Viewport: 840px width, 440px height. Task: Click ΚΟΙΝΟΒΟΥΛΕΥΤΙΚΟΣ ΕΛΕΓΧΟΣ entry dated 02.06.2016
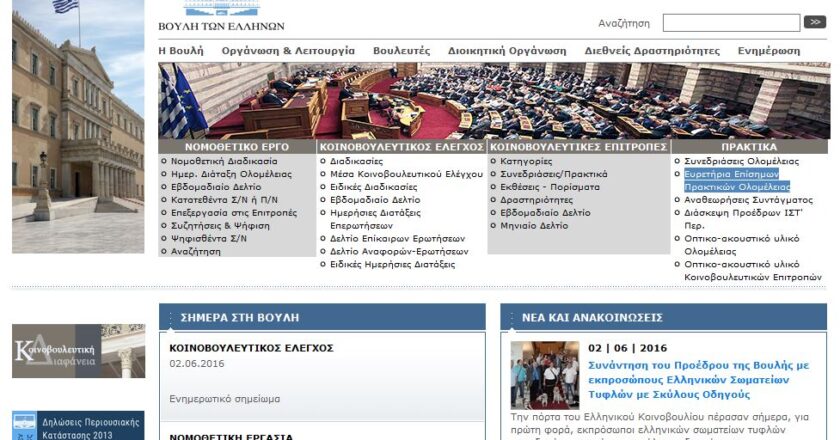251,348
